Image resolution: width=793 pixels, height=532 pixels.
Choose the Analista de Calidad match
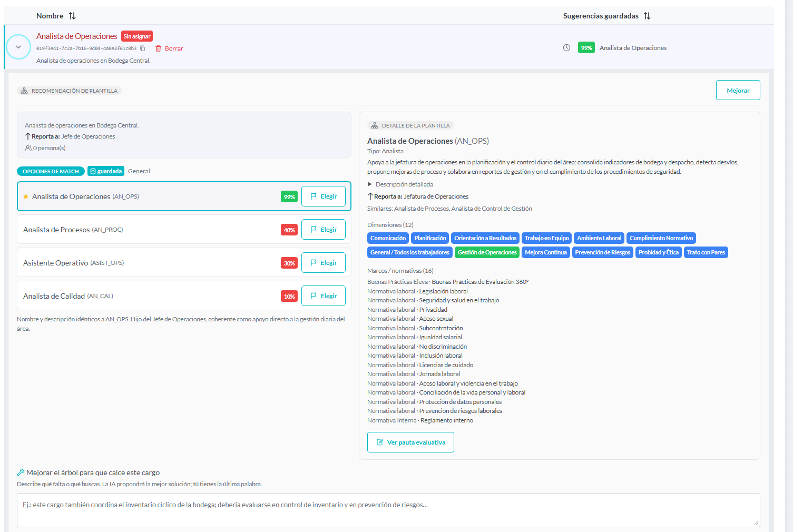[324, 296]
